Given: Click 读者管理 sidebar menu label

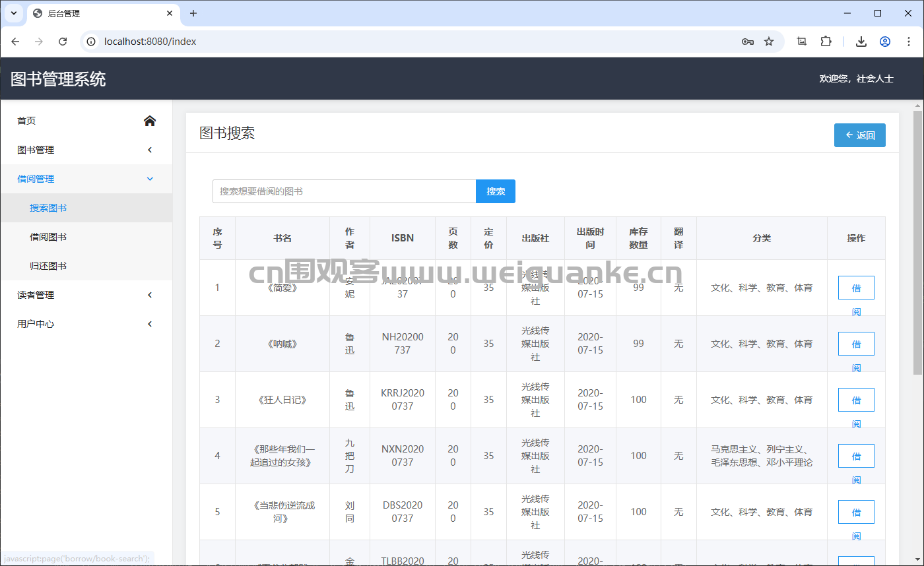Looking at the screenshot, I should 36,295.
